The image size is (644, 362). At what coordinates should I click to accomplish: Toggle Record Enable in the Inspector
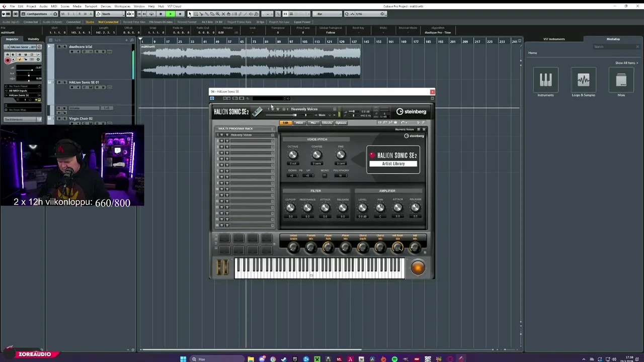(8, 60)
